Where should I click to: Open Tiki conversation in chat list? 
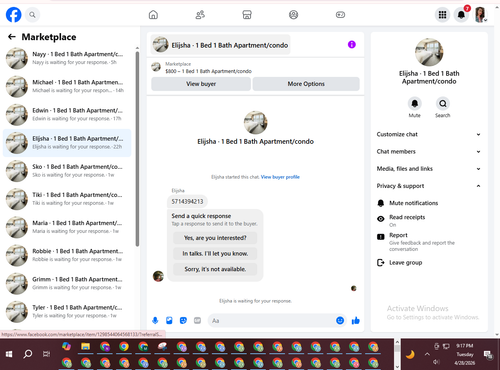click(67, 199)
